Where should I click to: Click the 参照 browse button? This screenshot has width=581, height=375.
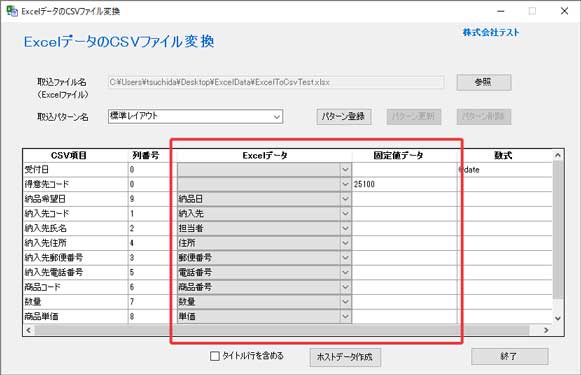click(484, 82)
